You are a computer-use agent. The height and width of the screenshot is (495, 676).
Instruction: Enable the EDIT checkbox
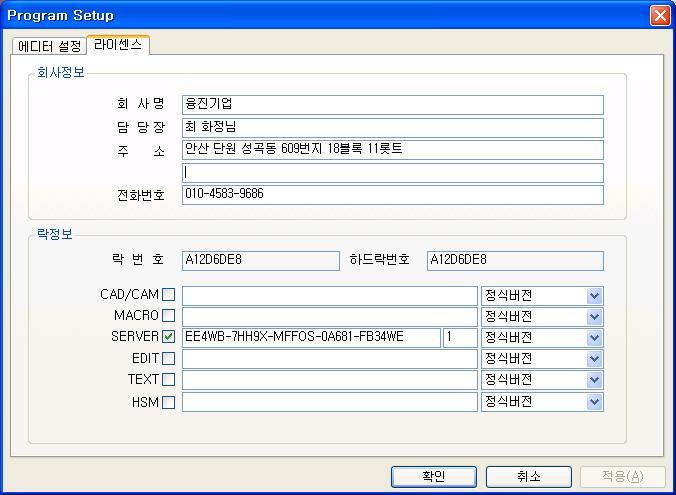tap(168, 358)
